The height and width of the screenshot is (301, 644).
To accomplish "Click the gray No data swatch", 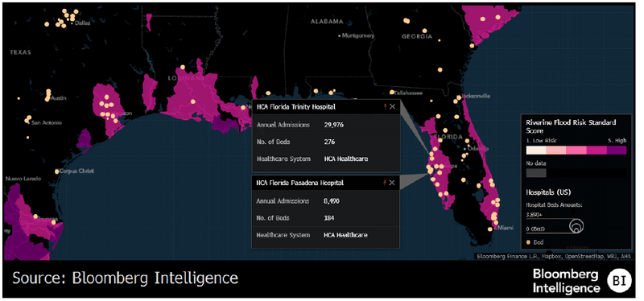I will (x=536, y=173).
